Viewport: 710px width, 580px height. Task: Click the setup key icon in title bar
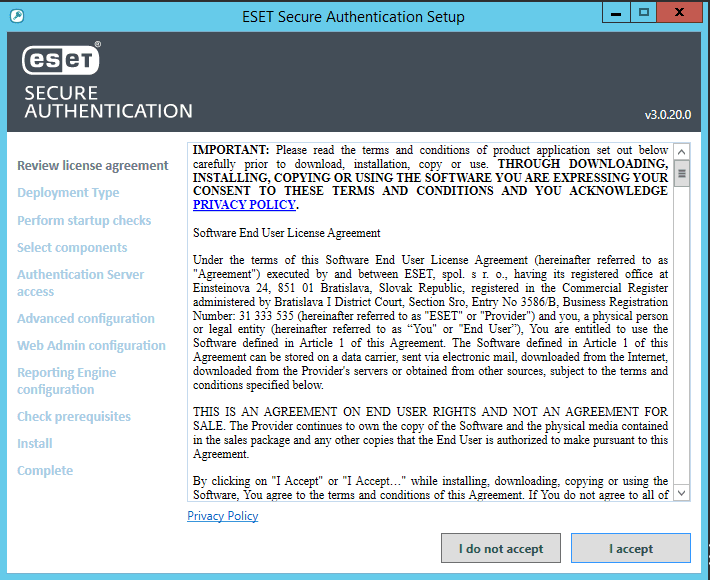point(17,16)
